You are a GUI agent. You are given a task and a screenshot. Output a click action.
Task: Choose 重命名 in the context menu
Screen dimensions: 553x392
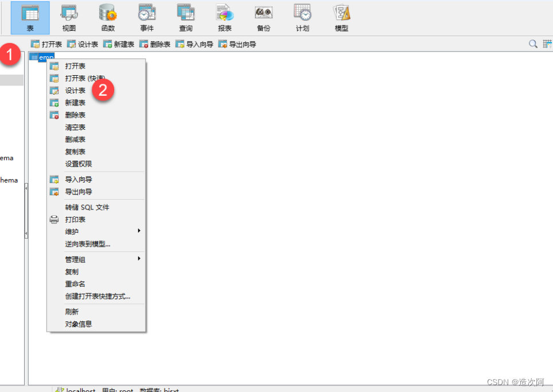coord(96,284)
